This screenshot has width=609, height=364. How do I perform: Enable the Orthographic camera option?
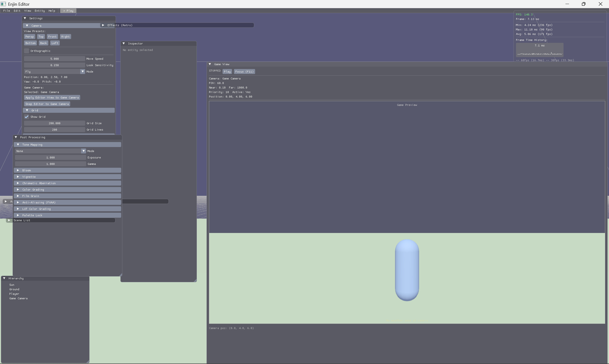pos(26,51)
